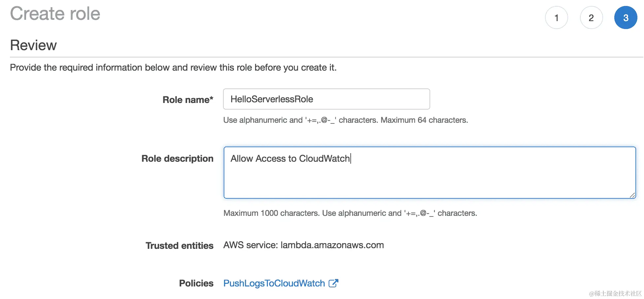This screenshot has width=644, height=299.
Task: Open the PushLogsToCloudWatch policy link
Action: coord(274,283)
